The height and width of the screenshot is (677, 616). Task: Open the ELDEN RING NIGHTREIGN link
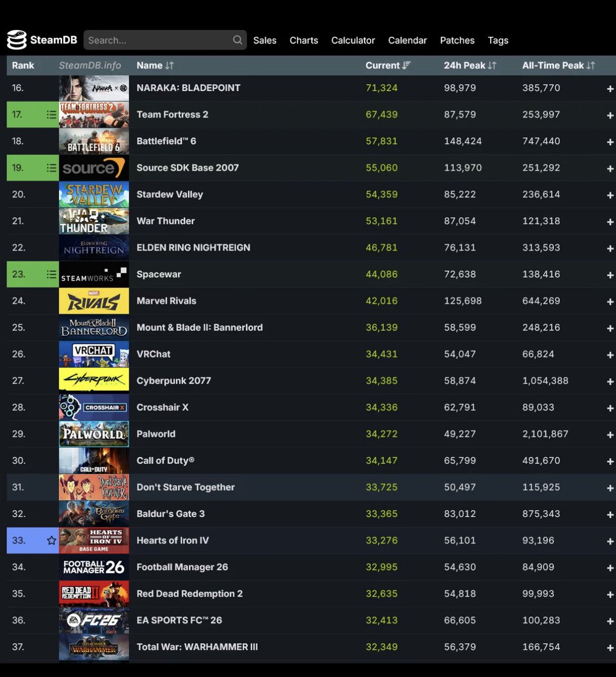[193, 247]
